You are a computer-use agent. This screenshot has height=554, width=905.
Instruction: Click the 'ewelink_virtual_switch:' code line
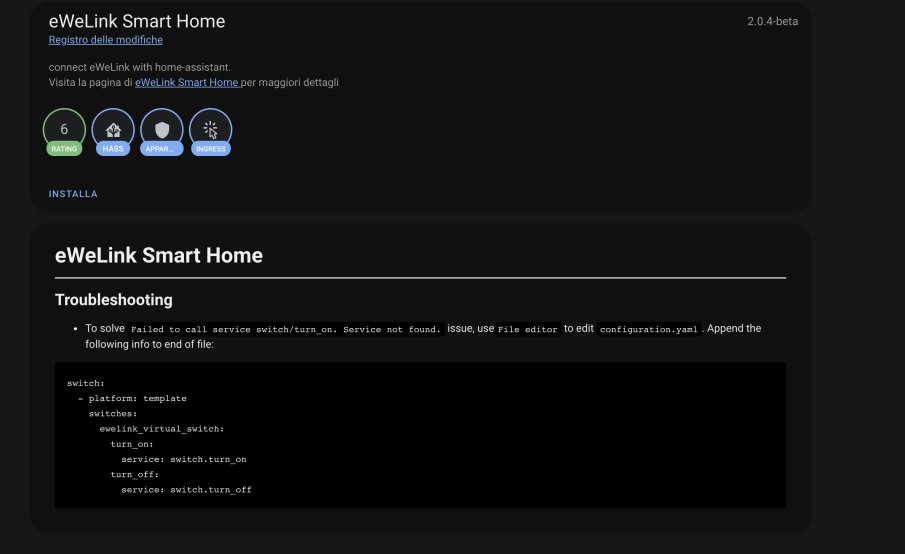[x=162, y=429]
